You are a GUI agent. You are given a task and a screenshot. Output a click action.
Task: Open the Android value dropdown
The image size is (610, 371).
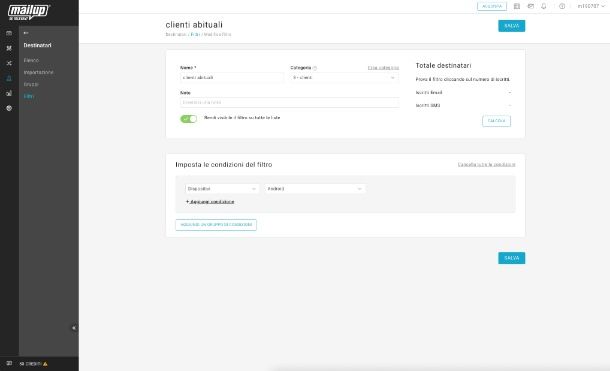tap(315, 189)
